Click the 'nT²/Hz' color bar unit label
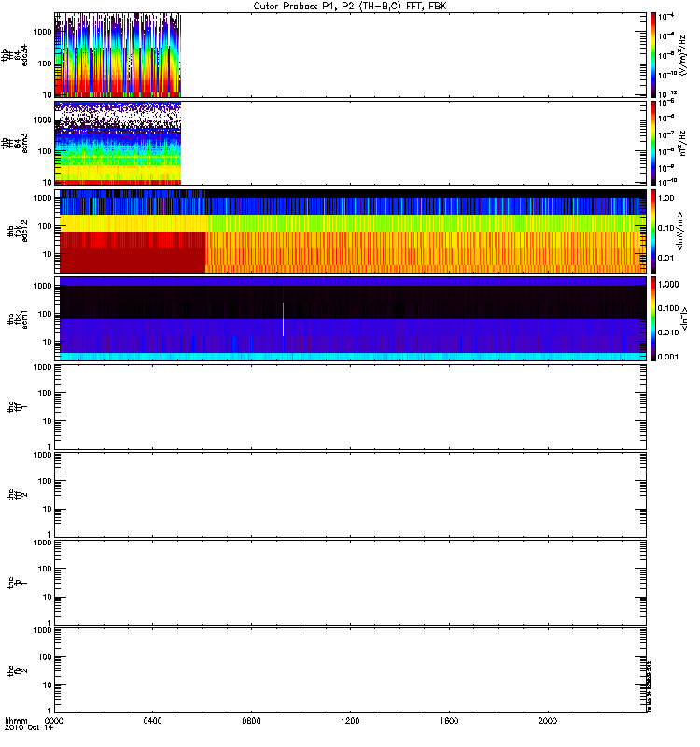700x747 pixels. pyautogui.click(x=682, y=143)
